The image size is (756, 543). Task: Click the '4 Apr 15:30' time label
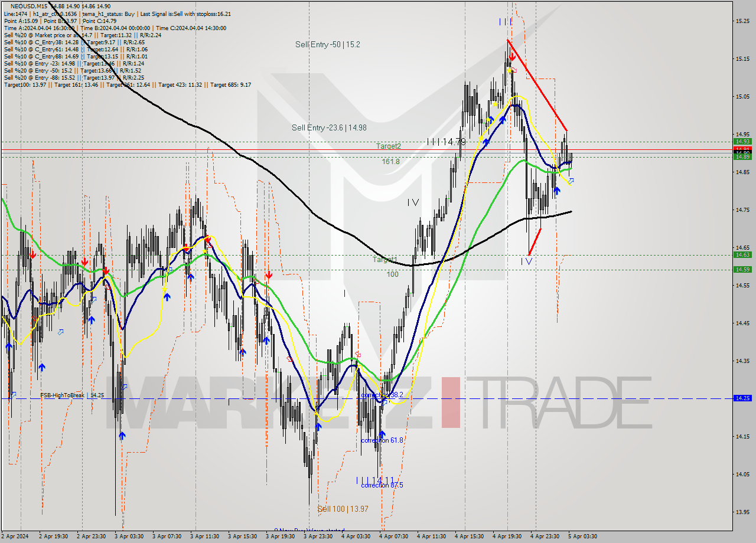(x=470, y=537)
